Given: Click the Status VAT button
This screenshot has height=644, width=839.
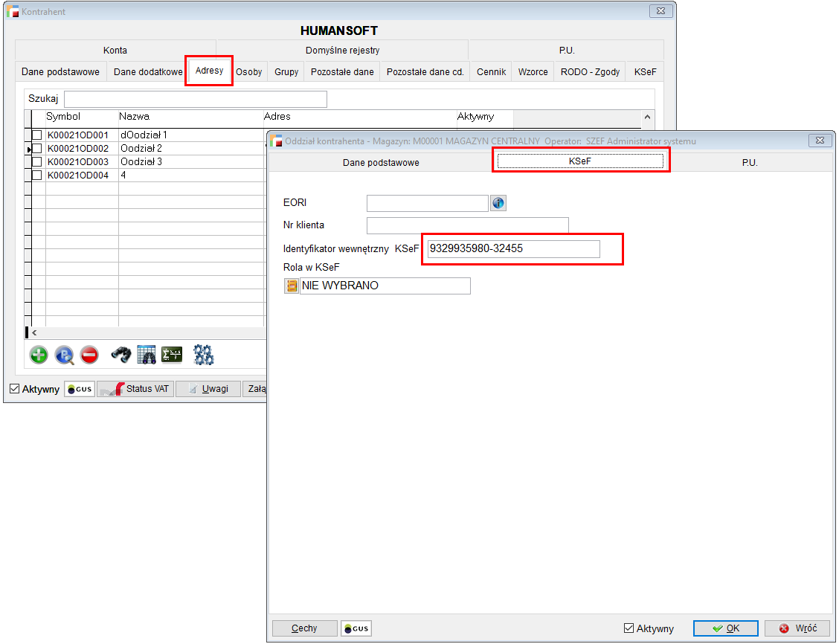Looking at the screenshot, I should [138, 389].
